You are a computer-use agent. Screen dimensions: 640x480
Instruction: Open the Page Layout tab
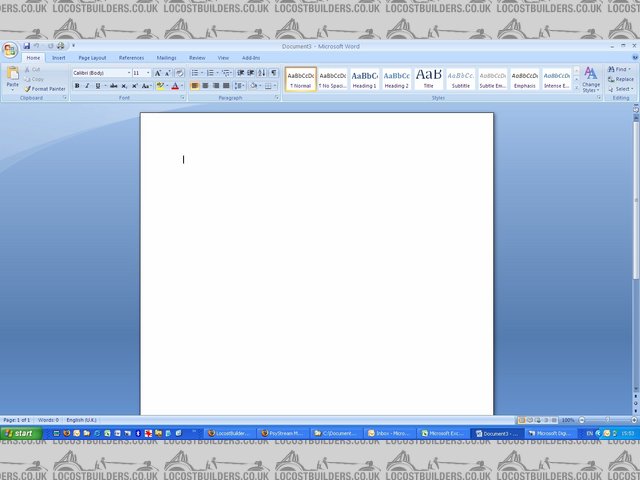click(x=92, y=58)
